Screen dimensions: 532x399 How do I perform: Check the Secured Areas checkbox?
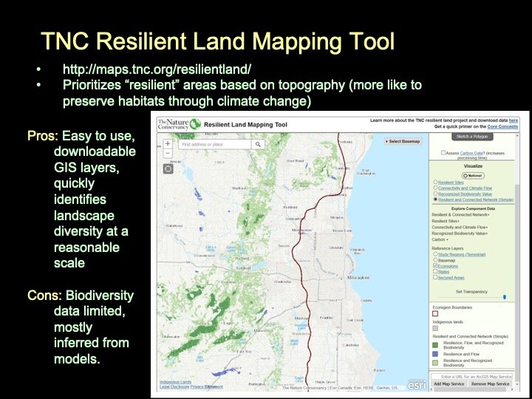[435, 277]
